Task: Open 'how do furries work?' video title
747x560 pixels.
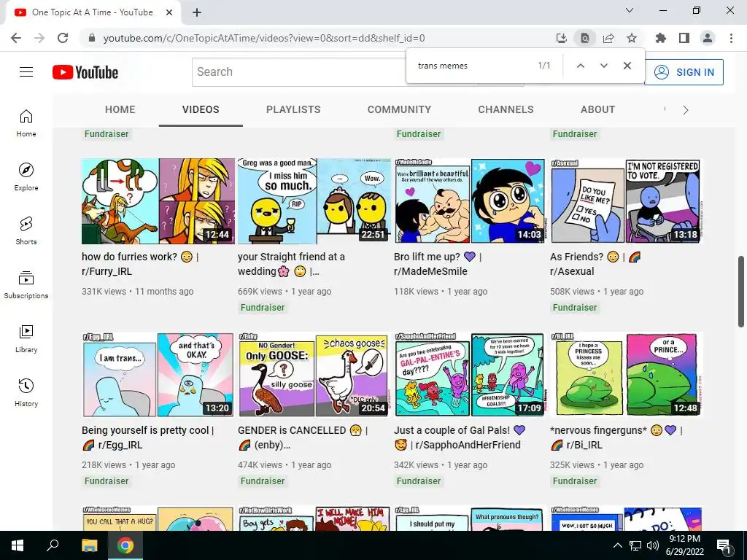Action: (141, 264)
